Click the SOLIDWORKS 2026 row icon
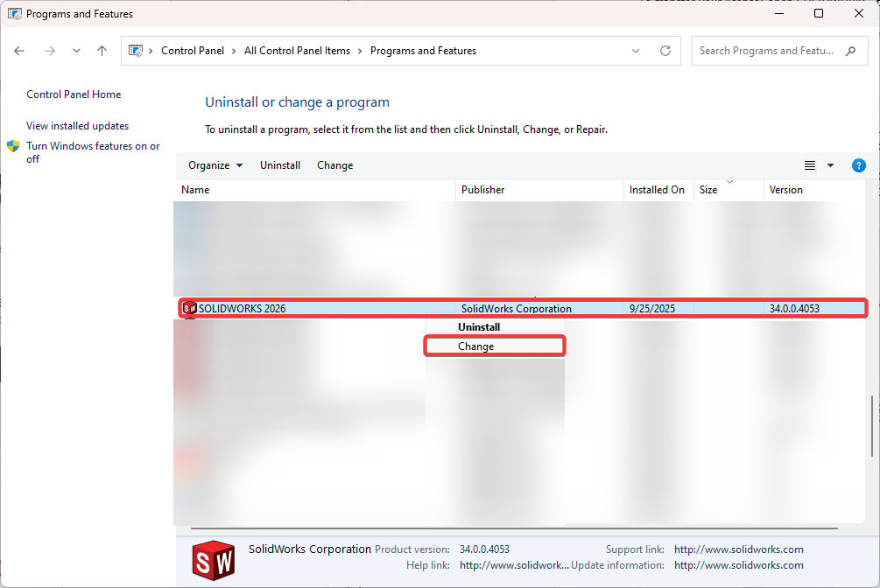Screen dimensions: 880x588 click(190, 309)
